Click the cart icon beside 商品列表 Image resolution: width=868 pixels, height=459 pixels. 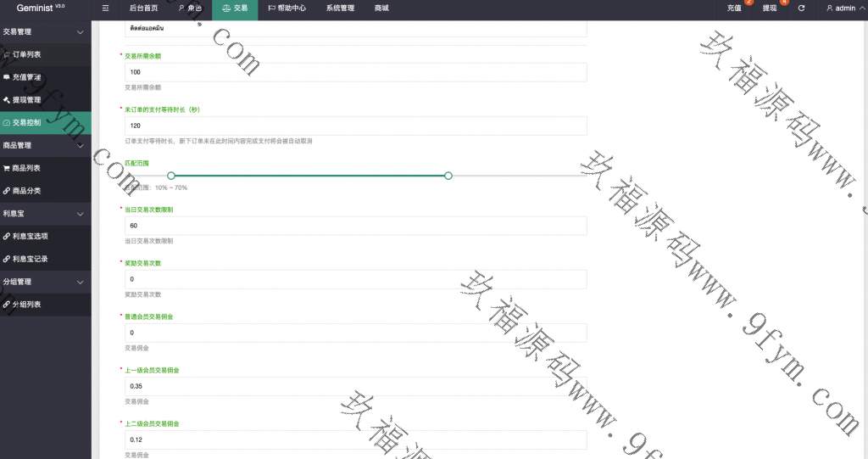click(x=7, y=168)
